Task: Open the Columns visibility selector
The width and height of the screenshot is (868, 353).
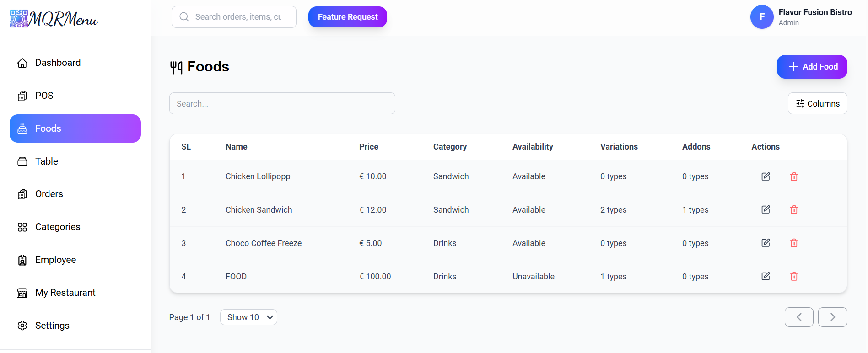Action: [x=817, y=103]
